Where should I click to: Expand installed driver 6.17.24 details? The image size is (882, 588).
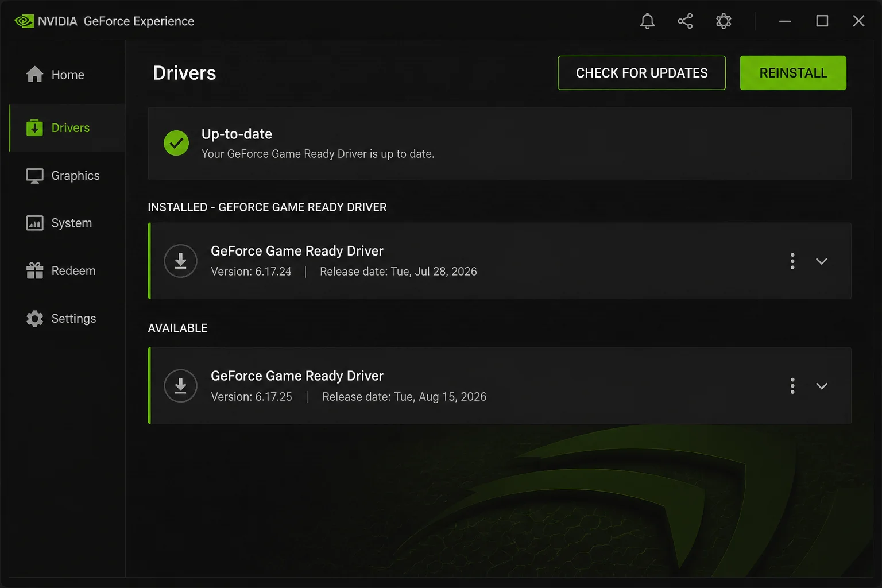coord(822,261)
